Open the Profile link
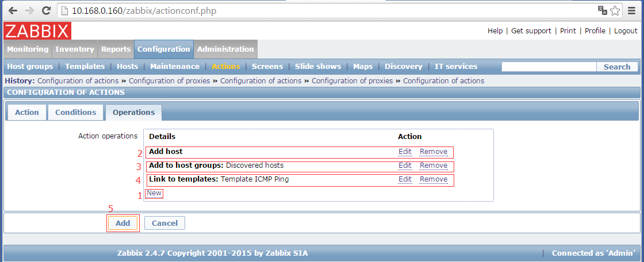644x262 pixels. point(595,31)
